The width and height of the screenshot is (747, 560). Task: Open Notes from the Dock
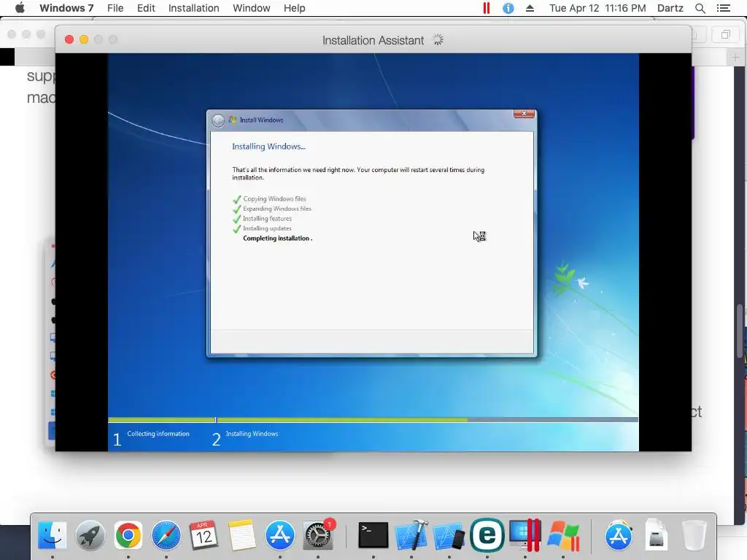point(242,535)
